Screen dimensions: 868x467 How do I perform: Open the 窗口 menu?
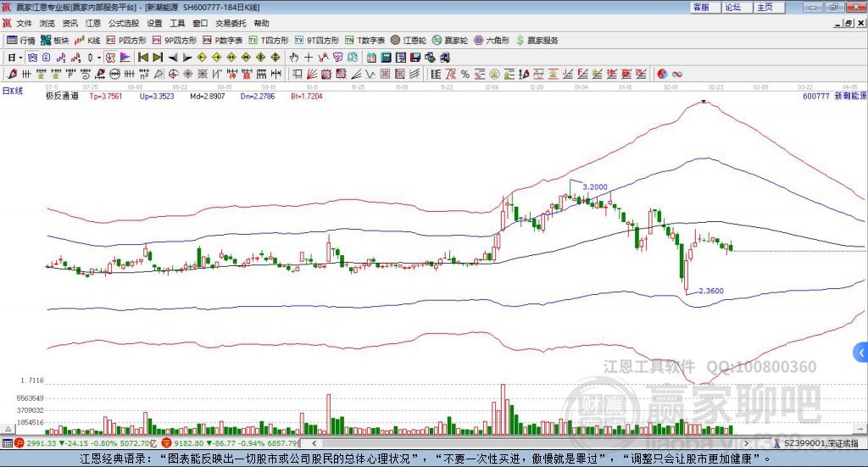click(x=200, y=23)
